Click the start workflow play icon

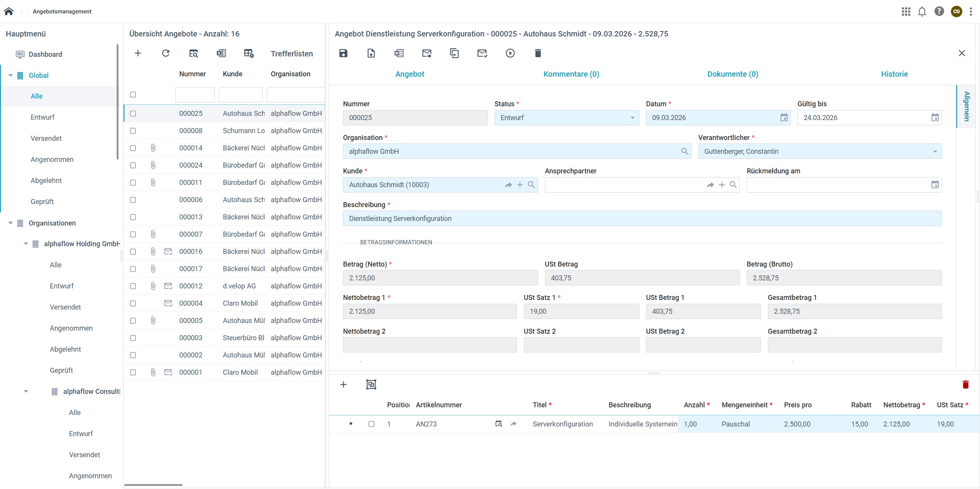click(510, 53)
